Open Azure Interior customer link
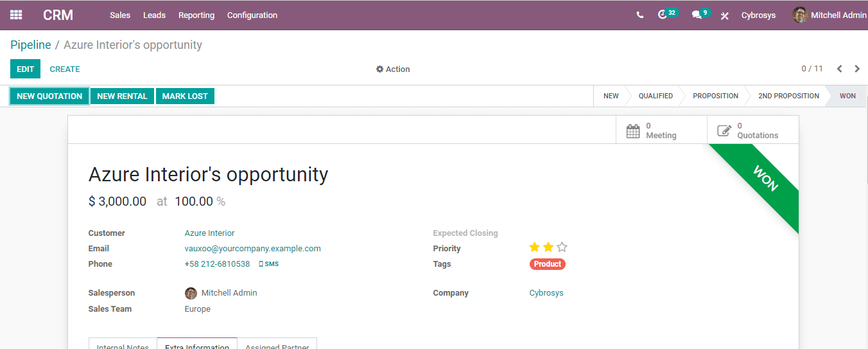Screen dimensions: 868x349 tap(210, 233)
